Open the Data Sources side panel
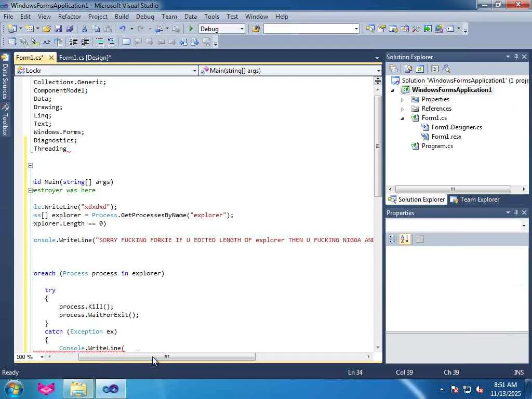Image resolution: width=532 pixels, height=399 pixels. [x=5, y=77]
